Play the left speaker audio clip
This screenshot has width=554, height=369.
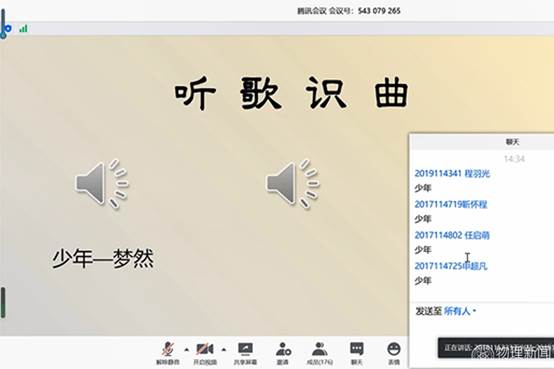point(102,184)
